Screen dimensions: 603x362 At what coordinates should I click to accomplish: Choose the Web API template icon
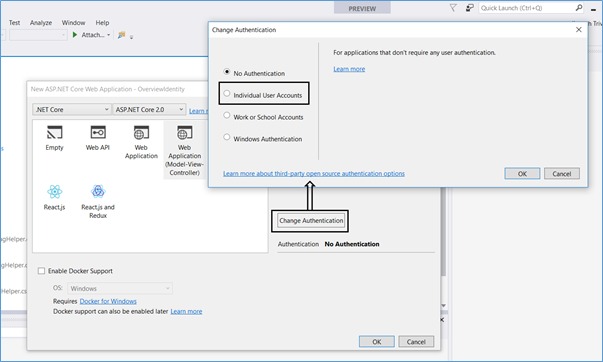coord(98,132)
